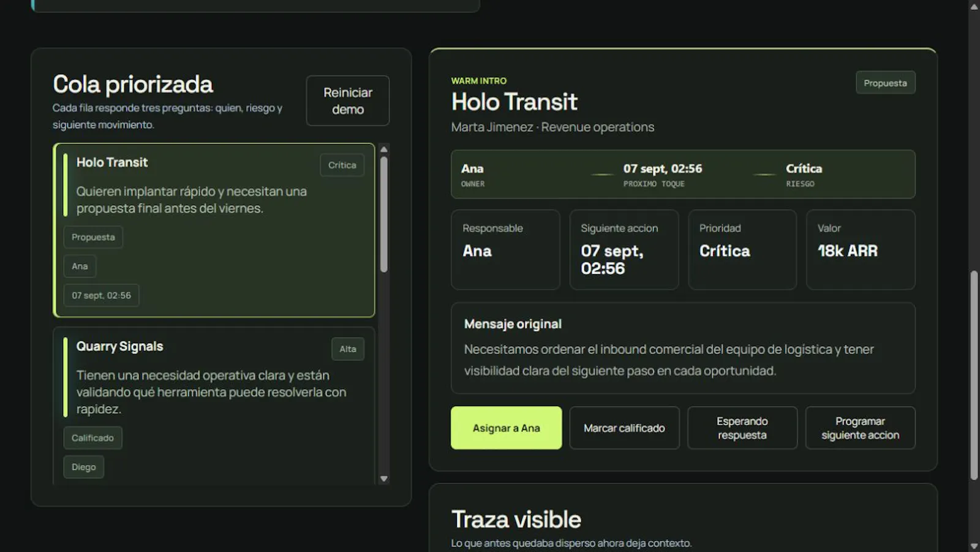Screen dimensions: 980x552
Task: Click the Mensaje original body text
Action: (669, 360)
